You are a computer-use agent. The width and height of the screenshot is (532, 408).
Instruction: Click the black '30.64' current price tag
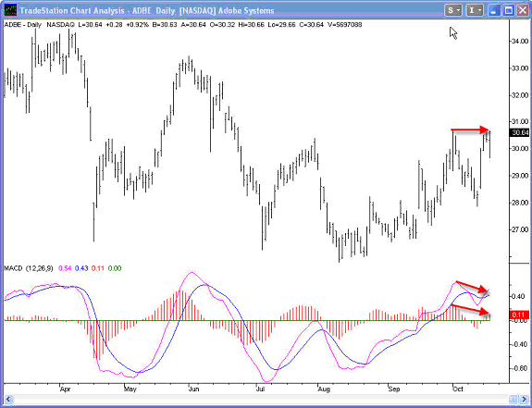click(520, 132)
